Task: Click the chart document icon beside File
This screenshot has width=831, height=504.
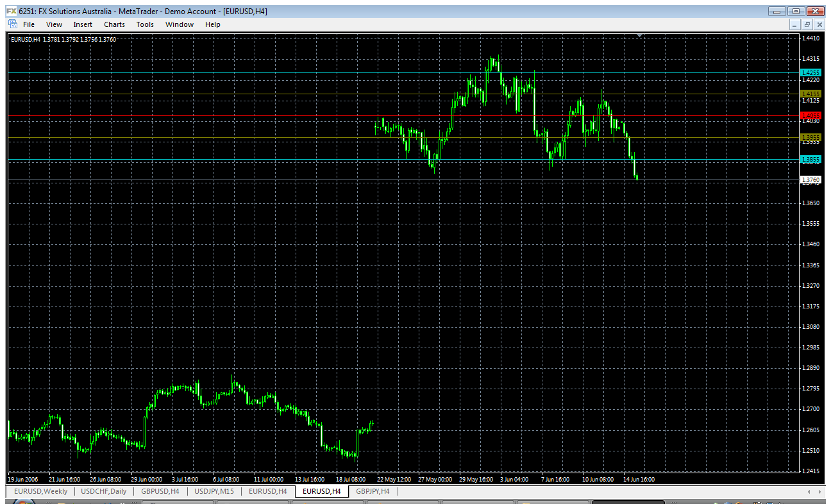Action: click(x=12, y=24)
